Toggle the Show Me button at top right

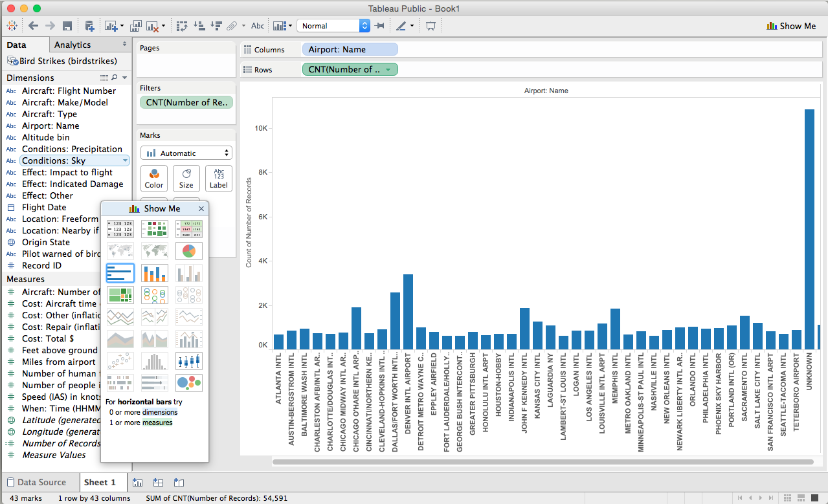tap(791, 26)
